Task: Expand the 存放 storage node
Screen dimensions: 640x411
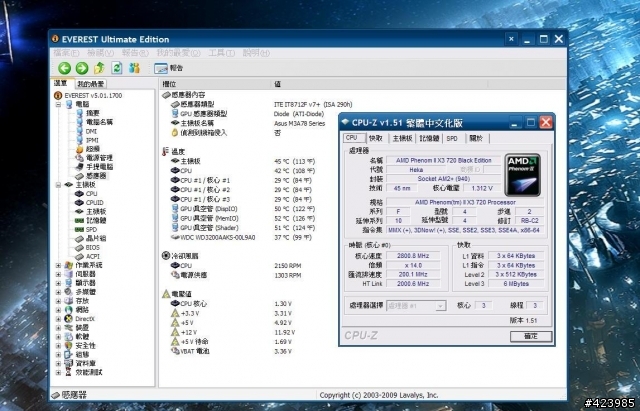Action: pos(58,301)
